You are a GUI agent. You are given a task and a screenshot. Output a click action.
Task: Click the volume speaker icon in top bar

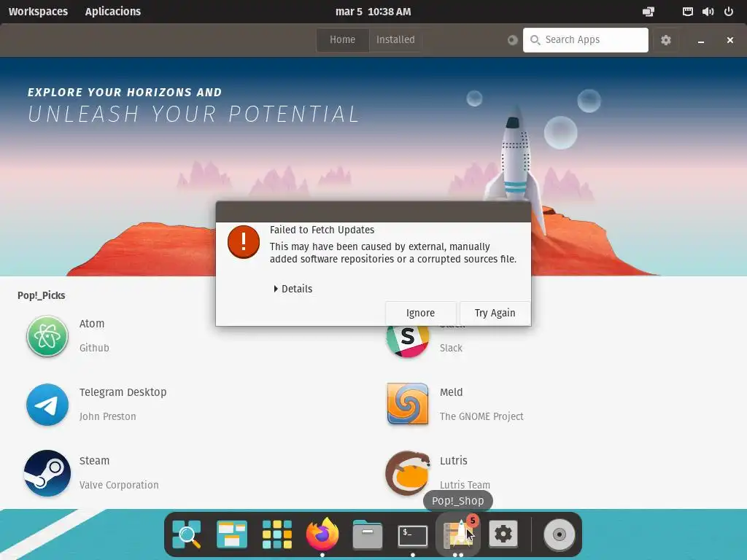708,12
